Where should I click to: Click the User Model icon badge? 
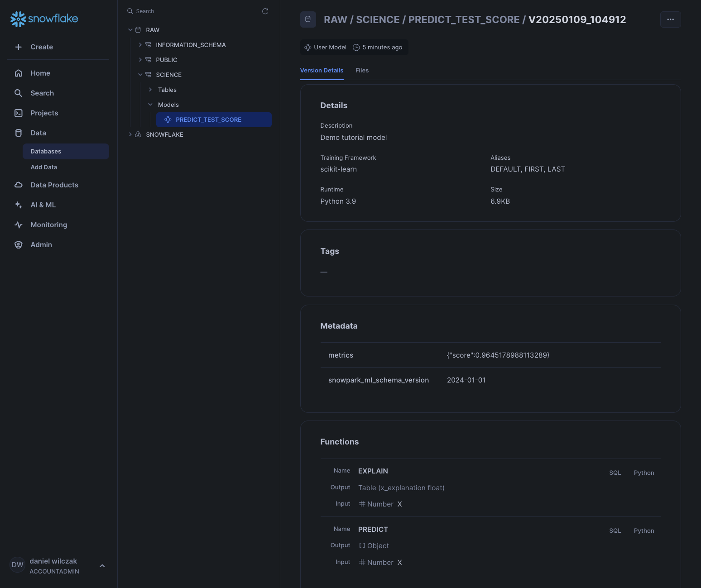tap(308, 48)
